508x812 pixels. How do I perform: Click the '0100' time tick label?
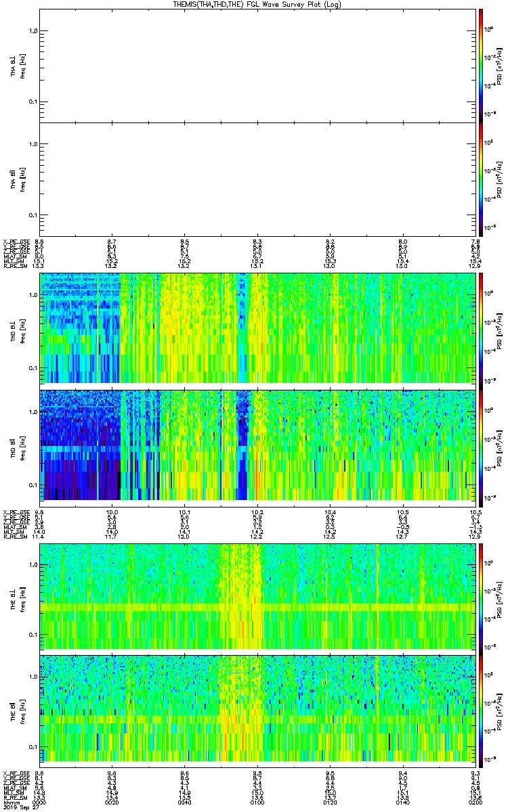257,803
